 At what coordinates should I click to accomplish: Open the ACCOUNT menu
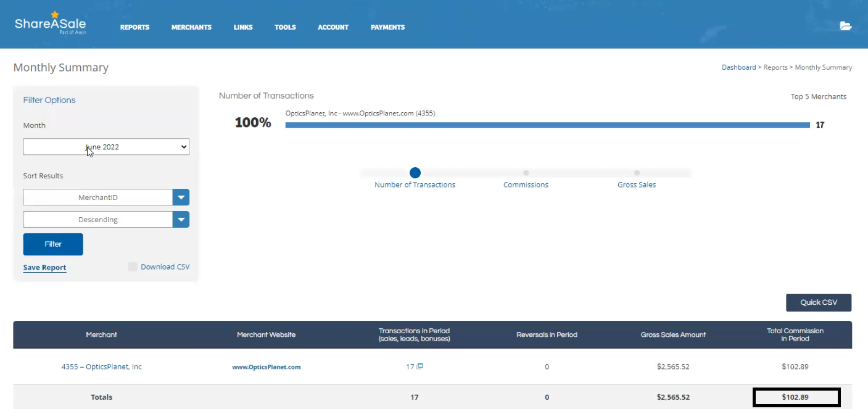[333, 27]
